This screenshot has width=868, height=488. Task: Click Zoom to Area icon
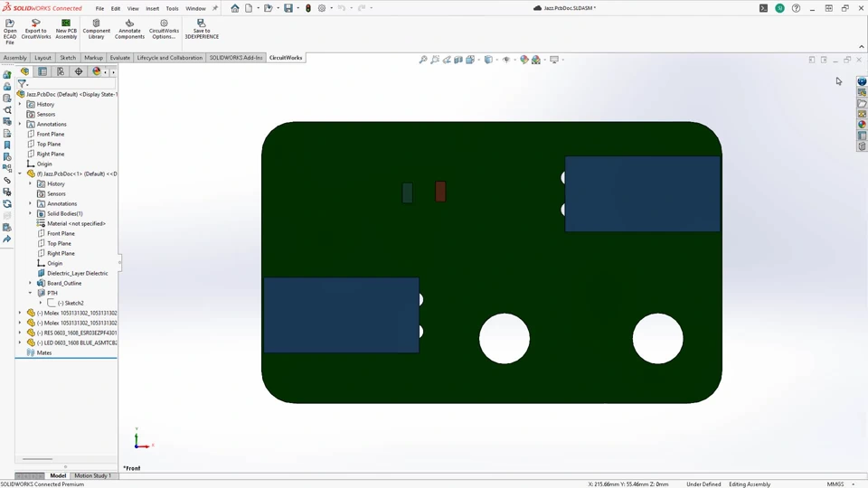(435, 60)
